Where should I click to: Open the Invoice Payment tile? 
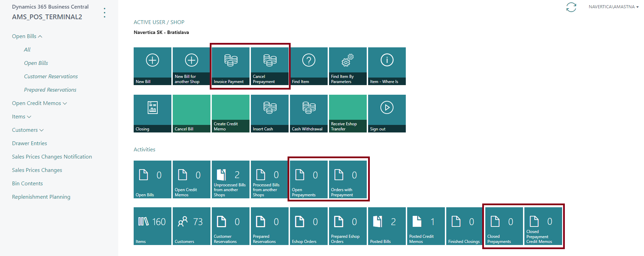coord(231,66)
